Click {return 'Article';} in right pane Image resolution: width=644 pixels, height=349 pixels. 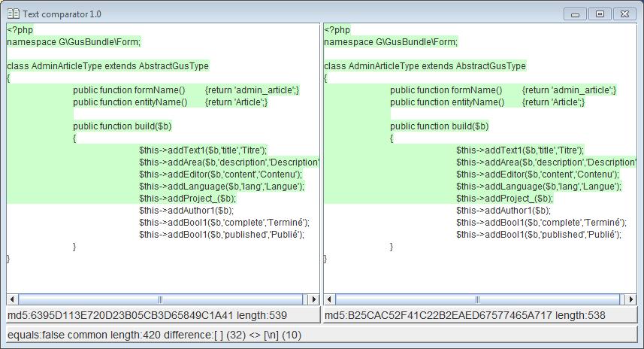553,102
